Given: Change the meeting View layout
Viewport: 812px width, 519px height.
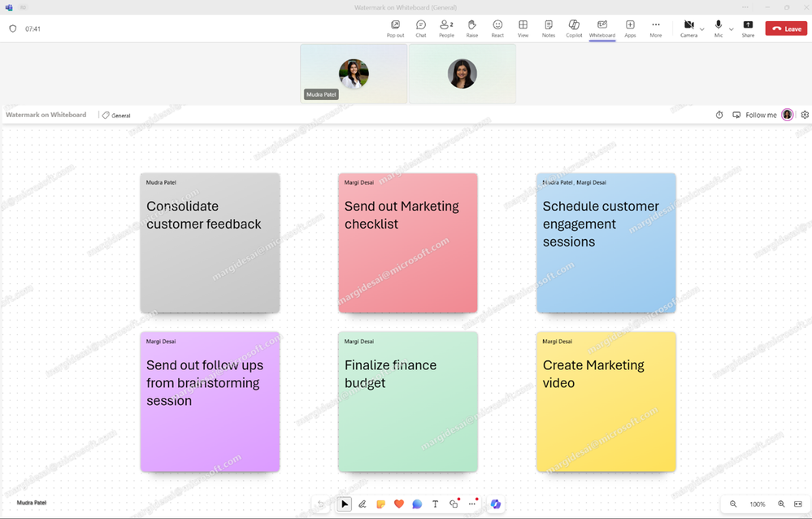Looking at the screenshot, I should coord(523,28).
